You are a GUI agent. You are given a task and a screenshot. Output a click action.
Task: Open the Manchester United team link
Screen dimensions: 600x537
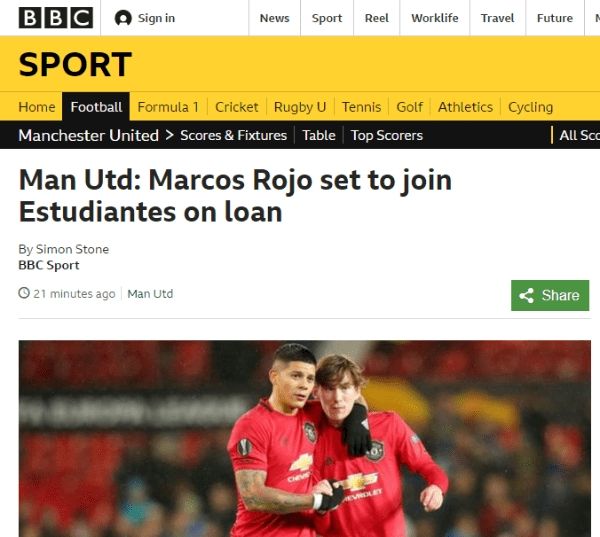tap(88, 135)
